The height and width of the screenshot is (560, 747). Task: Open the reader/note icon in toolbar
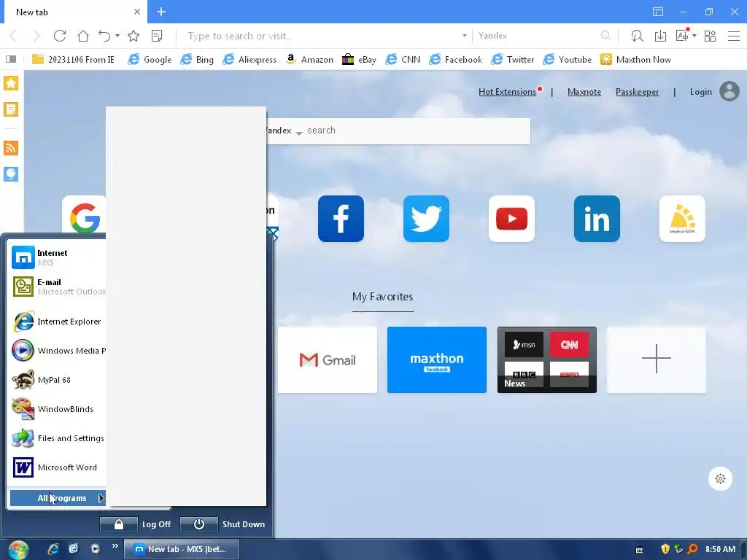point(157,36)
